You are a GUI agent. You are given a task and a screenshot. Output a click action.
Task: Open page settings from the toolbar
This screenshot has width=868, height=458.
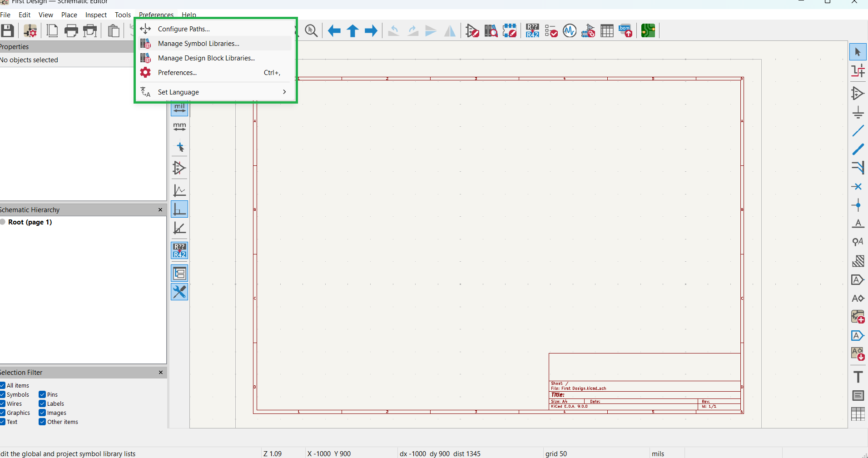52,31
